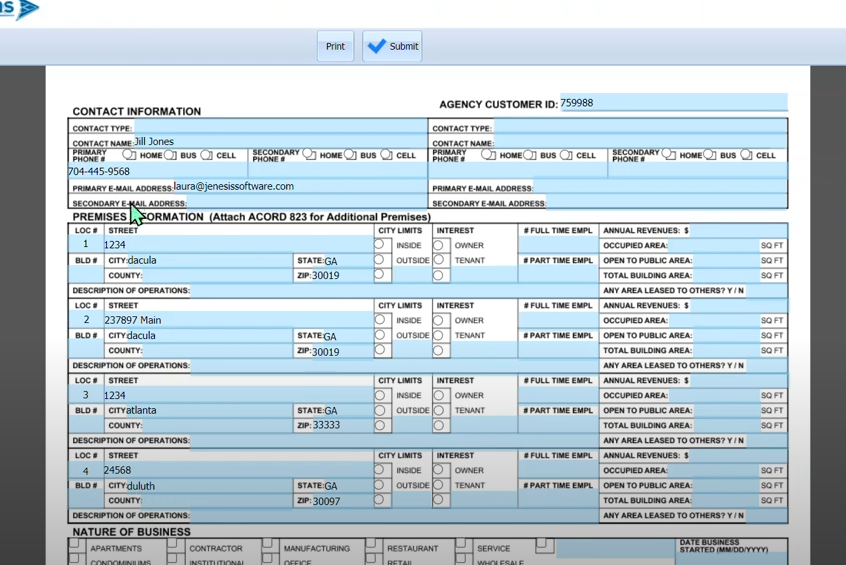Image resolution: width=846 pixels, height=565 pixels.
Task: Select Bus for left contact primary phone
Action: pyautogui.click(x=170, y=155)
